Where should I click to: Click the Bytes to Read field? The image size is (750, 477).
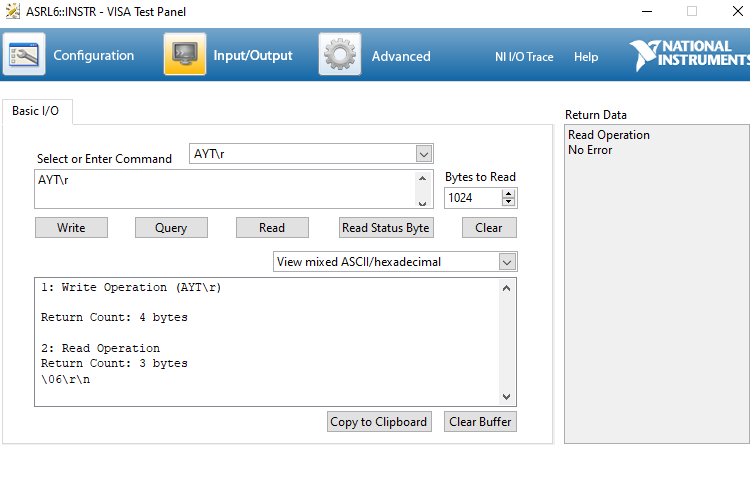pyautogui.click(x=473, y=198)
